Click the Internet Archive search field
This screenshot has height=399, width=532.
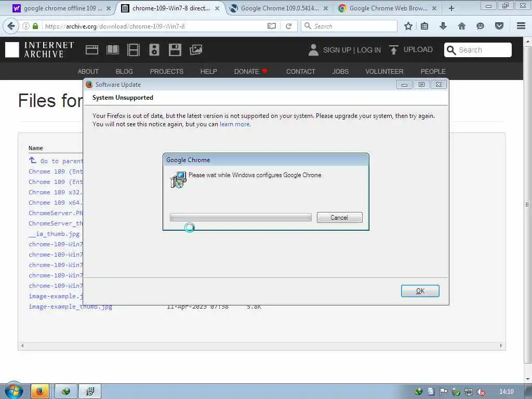click(x=478, y=50)
